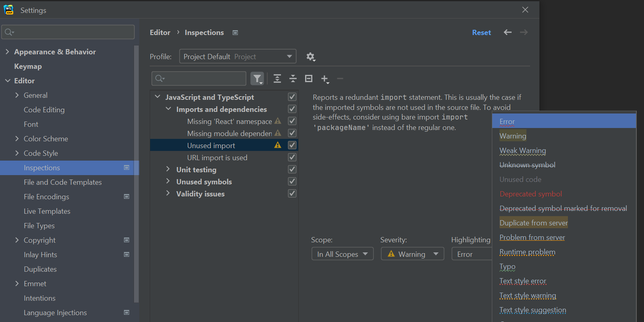Image resolution: width=644 pixels, height=322 pixels.
Task: Click project-level icon beside Inspections breadcrumb
Action: [235, 33]
